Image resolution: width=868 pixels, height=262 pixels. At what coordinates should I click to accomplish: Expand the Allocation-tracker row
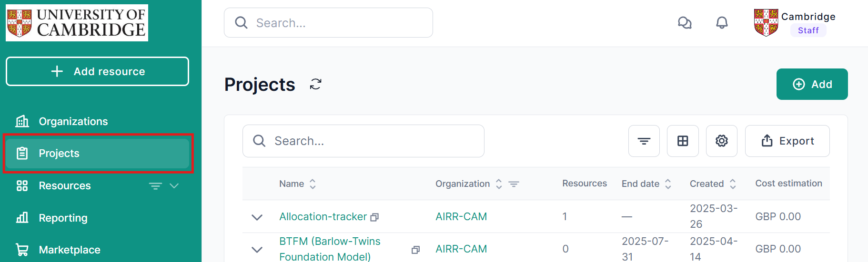click(x=257, y=217)
